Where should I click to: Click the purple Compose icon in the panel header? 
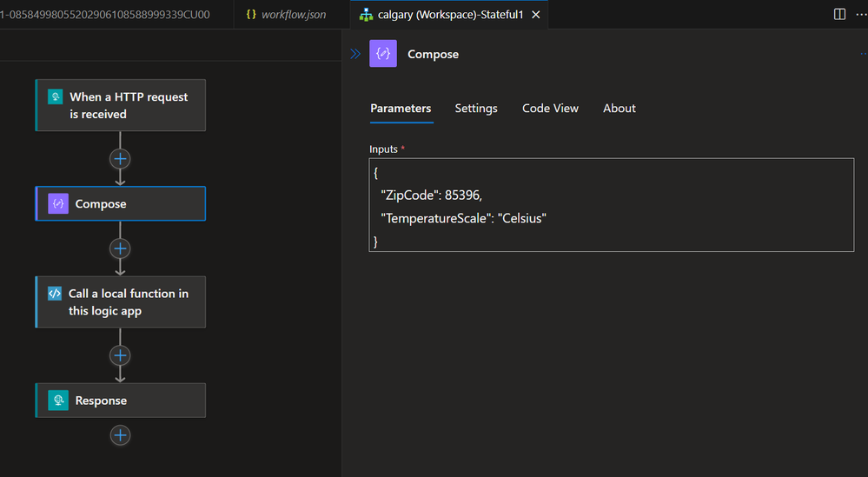(x=383, y=54)
